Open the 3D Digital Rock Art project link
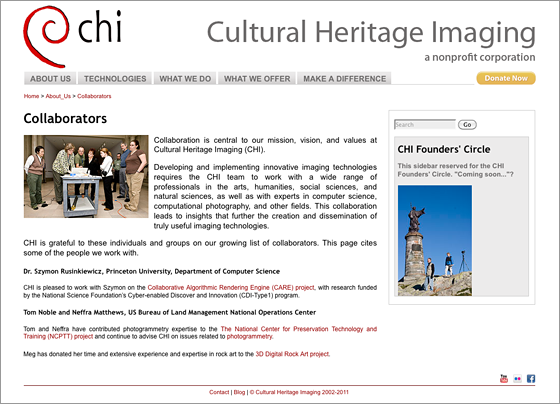Screen dimensions: 560x404 [292, 354]
